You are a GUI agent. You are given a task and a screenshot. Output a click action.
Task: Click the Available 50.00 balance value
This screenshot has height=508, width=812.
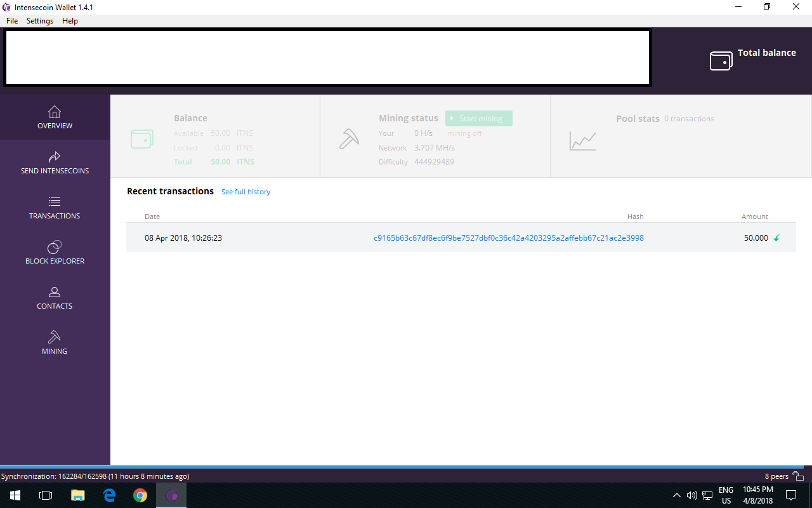(x=221, y=133)
